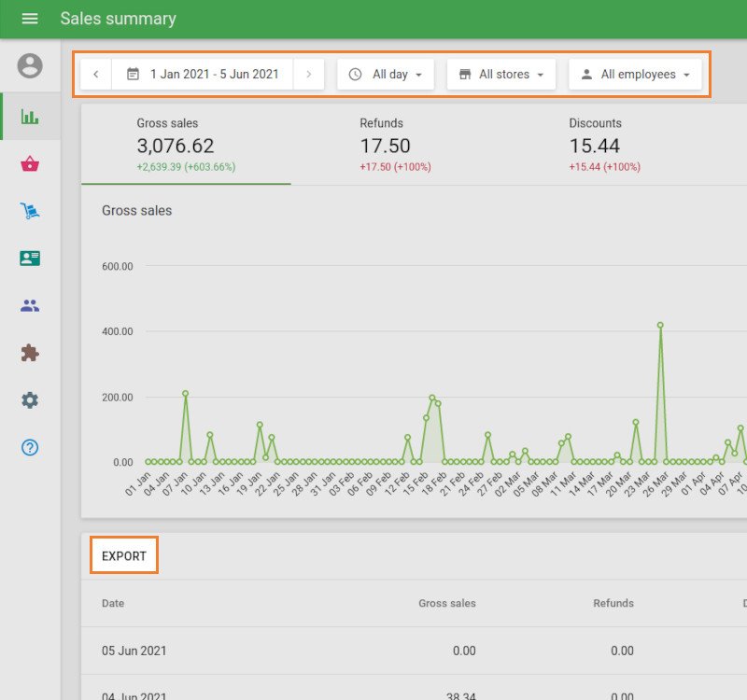This screenshot has height=700, width=747.
Task: Switch to the Discounts summary tab
Action: pos(604,145)
